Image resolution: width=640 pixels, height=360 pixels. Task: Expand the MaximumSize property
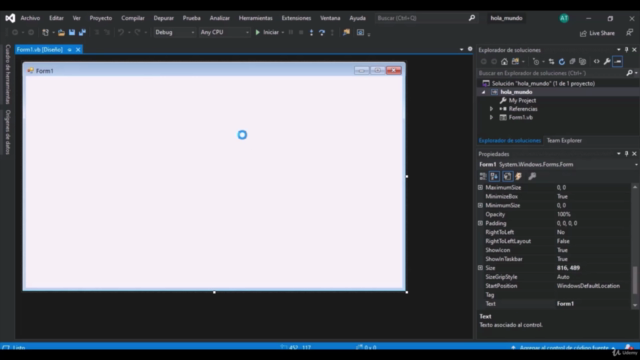pyautogui.click(x=480, y=187)
